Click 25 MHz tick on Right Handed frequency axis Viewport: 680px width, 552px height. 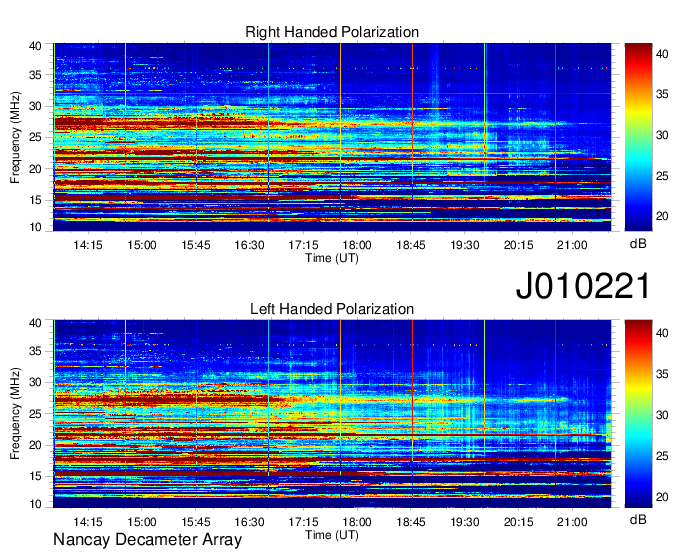click(35, 137)
